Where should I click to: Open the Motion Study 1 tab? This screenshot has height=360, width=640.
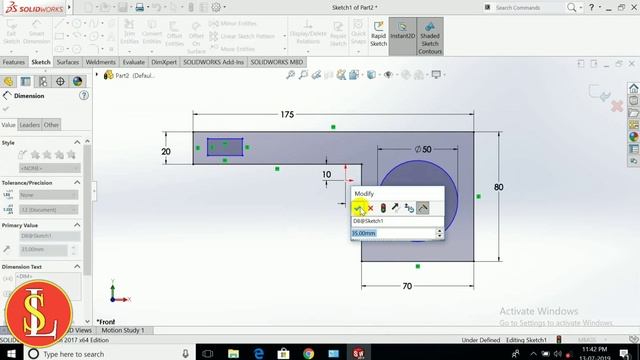tap(123, 330)
